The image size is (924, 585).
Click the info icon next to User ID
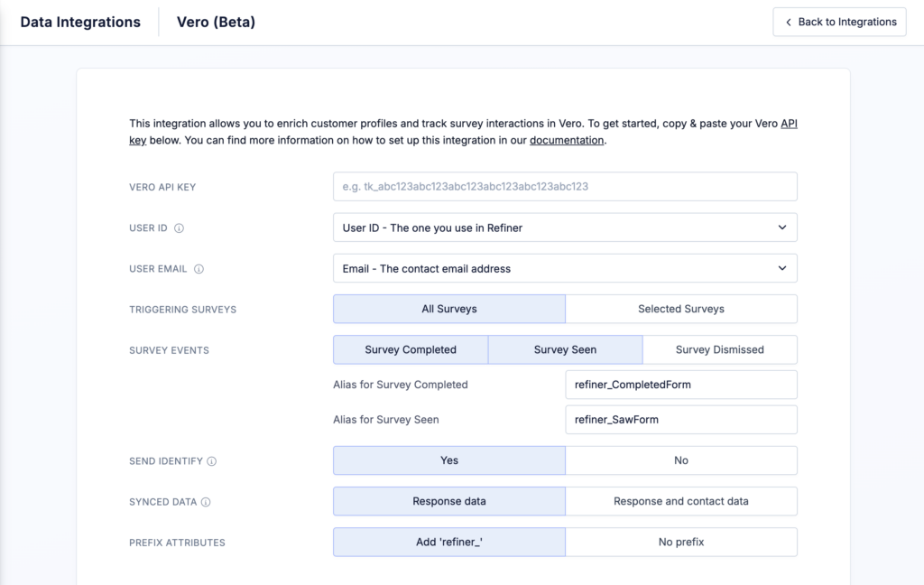(x=179, y=228)
